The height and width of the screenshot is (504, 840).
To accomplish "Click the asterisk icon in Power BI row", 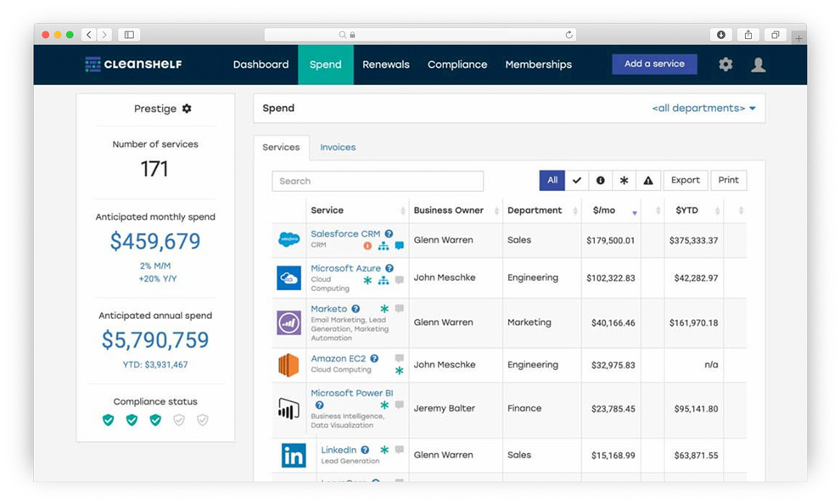I will click(384, 405).
